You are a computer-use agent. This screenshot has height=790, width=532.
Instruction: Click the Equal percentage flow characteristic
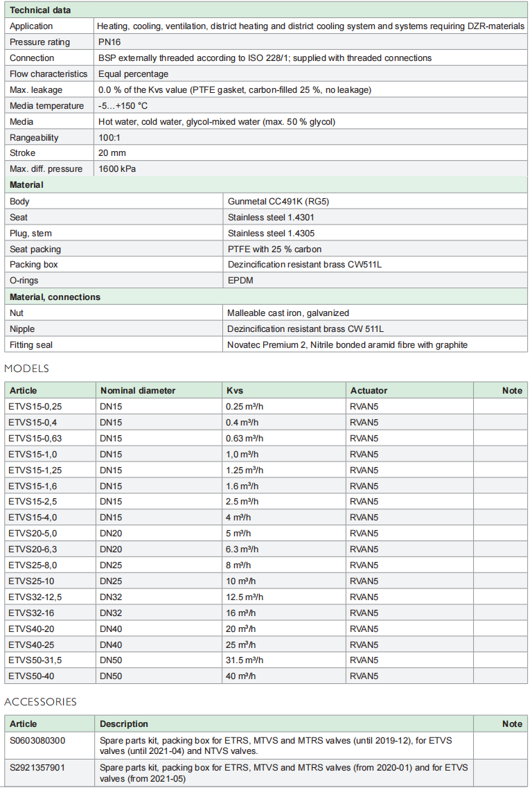pos(133,73)
